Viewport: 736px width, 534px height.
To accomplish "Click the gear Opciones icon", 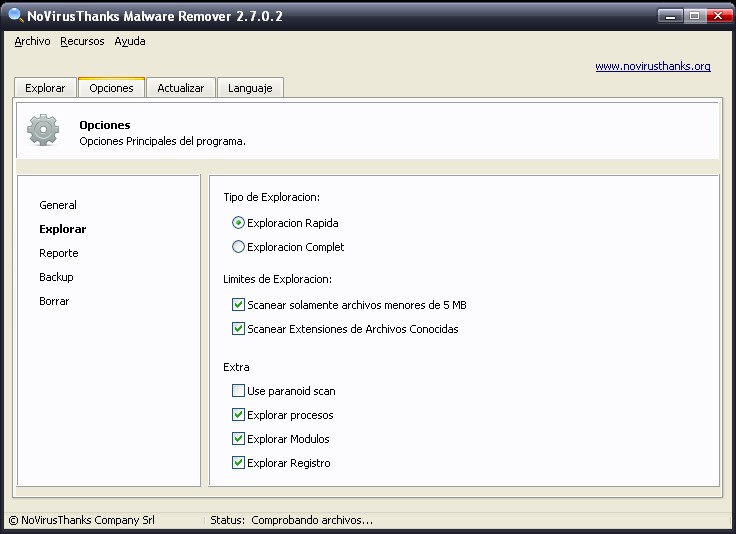I will 43,130.
